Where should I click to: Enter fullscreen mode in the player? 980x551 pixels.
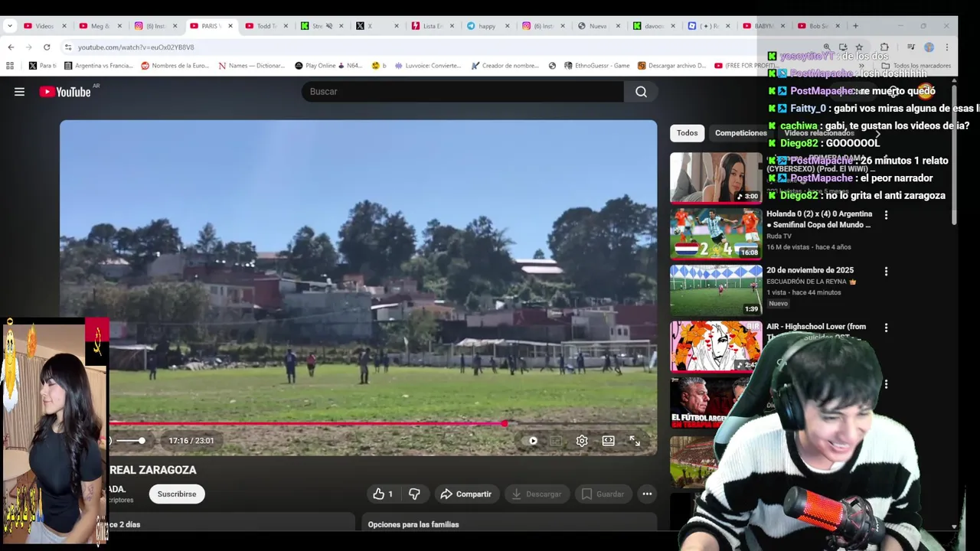[x=635, y=441]
